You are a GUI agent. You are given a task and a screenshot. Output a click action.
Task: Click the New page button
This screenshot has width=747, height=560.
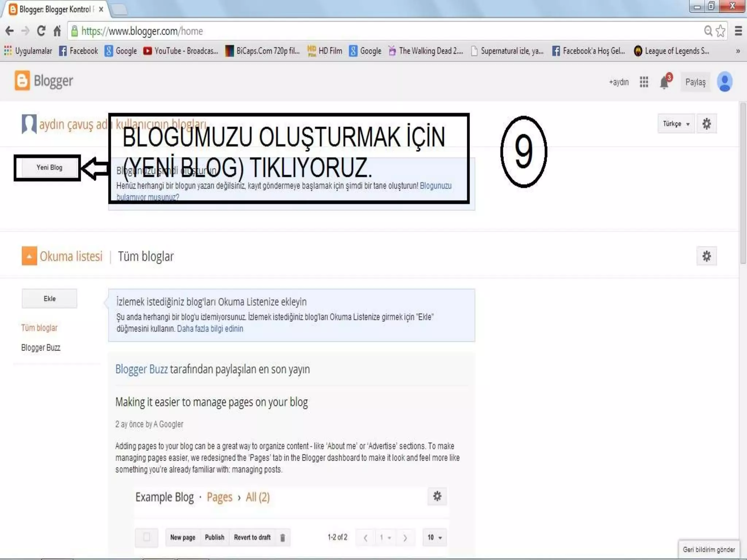[x=183, y=537]
